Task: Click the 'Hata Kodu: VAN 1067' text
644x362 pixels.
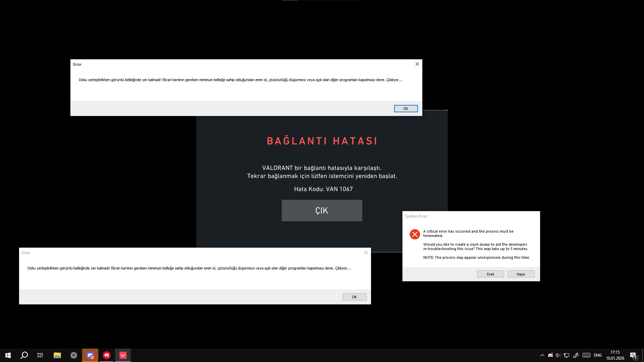Action: tap(323, 189)
